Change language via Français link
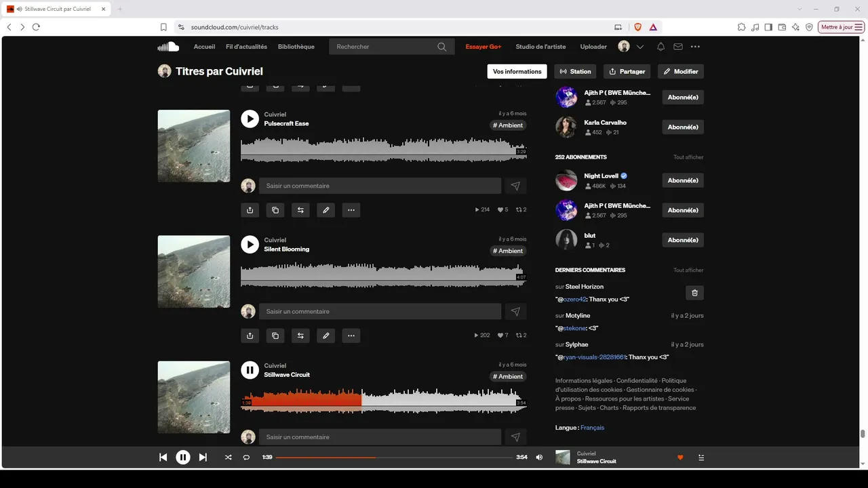 click(592, 428)
